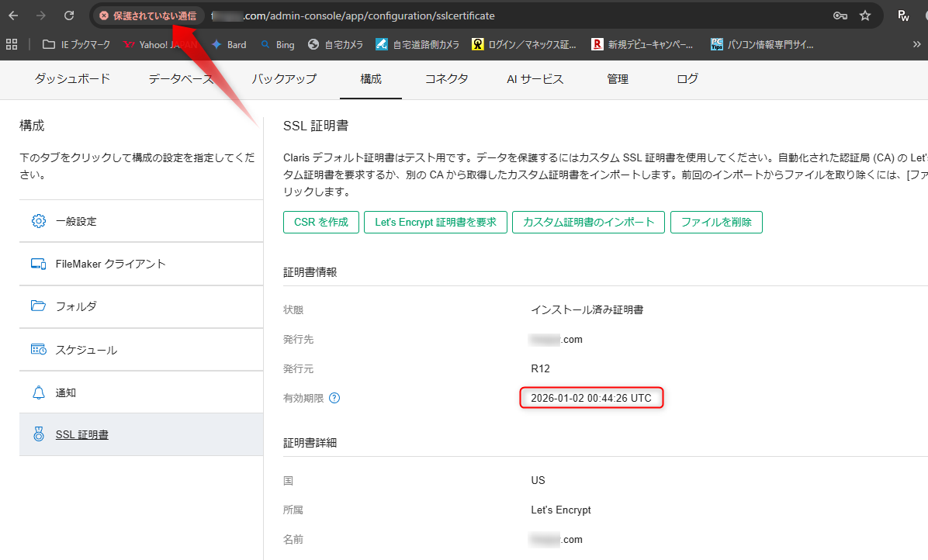Select FileMaker クライアント in the sidebar
This screenshot has width=928, height=560.
pos(111,264)
